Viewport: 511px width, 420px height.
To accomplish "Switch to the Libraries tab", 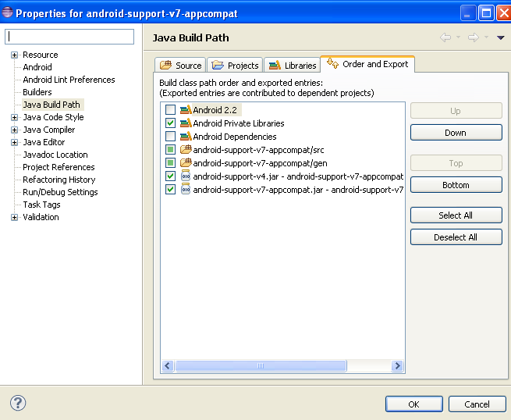I will tap(293, 66).
